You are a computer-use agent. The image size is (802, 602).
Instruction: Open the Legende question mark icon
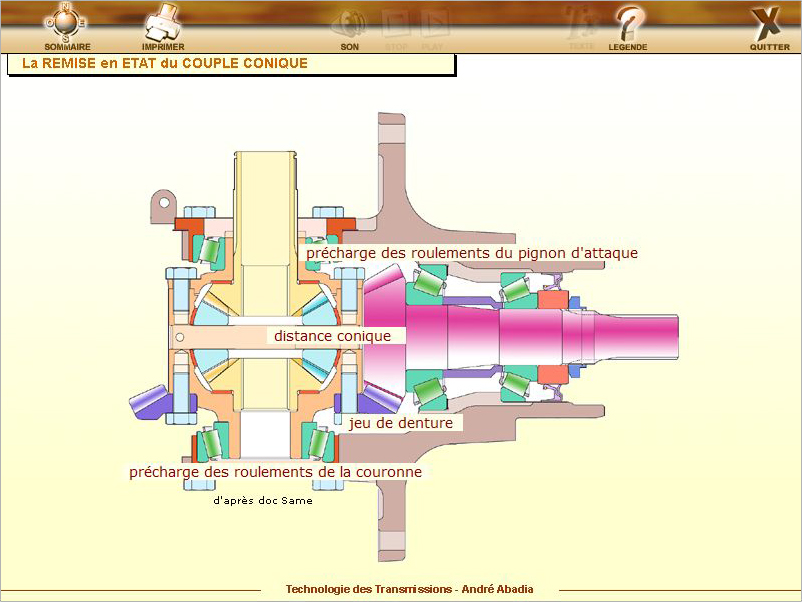point(628,25)
